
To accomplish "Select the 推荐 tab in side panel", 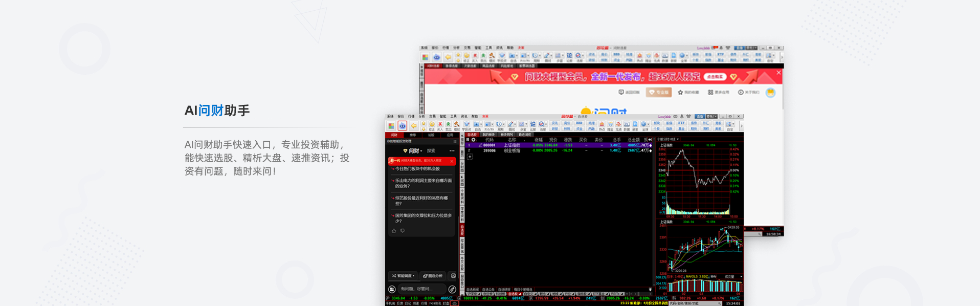I will [413, 135].
